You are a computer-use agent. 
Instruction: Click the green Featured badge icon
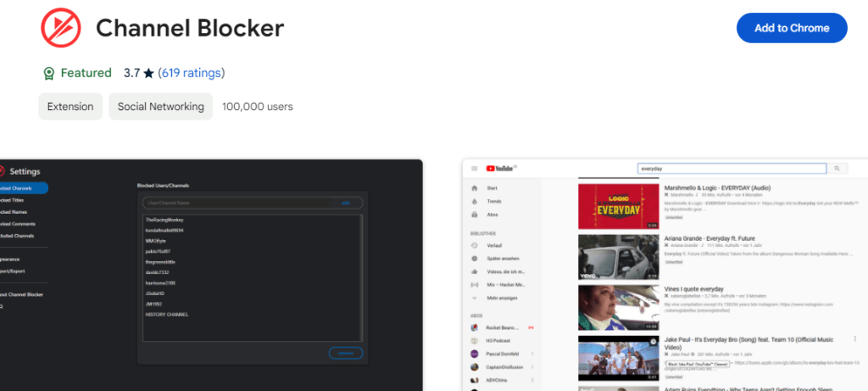click(x=48, y=73)
